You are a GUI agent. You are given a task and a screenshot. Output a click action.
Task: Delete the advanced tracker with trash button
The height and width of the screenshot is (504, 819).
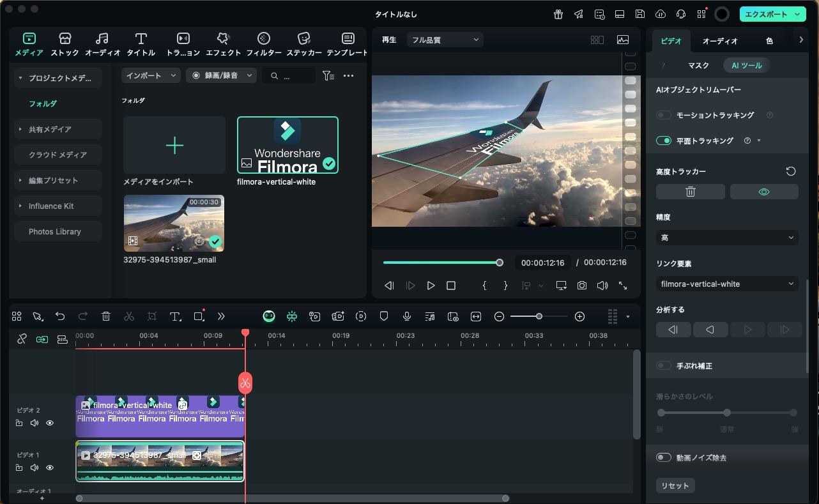[x=691, y=192]
